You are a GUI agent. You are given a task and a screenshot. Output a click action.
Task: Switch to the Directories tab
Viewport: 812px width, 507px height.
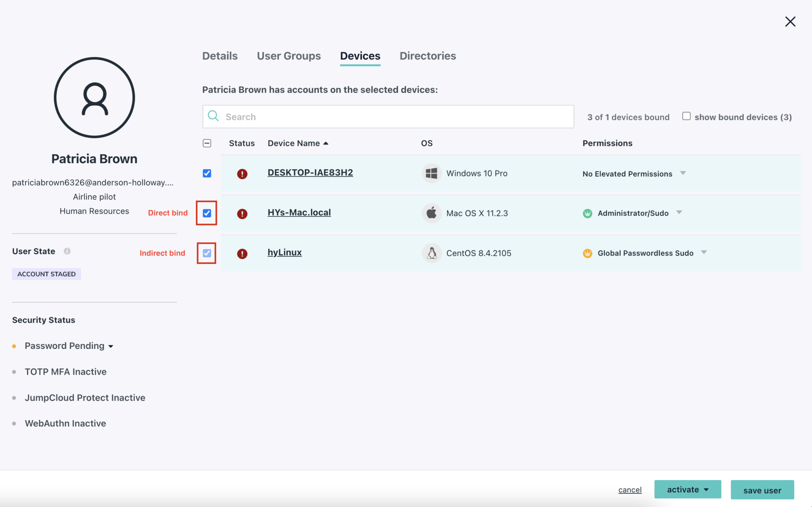coord(428,56)
